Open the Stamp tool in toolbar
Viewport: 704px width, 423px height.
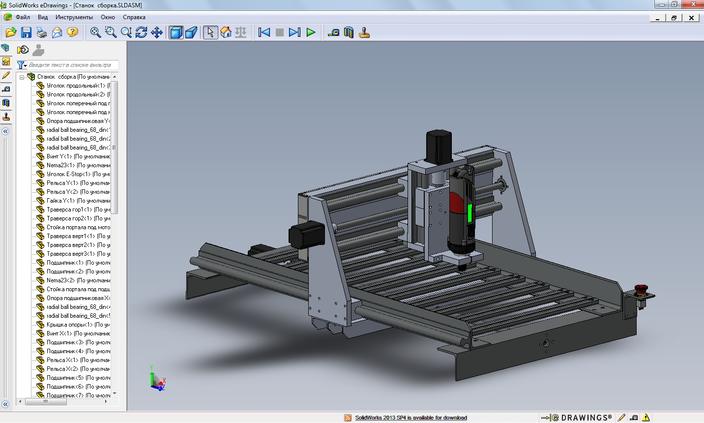[364, 32]
